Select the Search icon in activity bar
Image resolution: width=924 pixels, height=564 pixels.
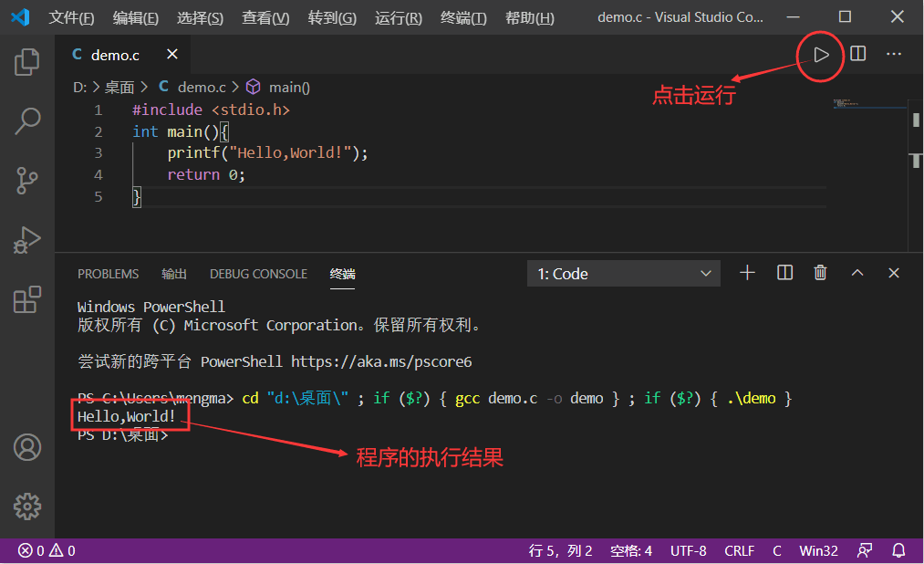coord(26,120)
